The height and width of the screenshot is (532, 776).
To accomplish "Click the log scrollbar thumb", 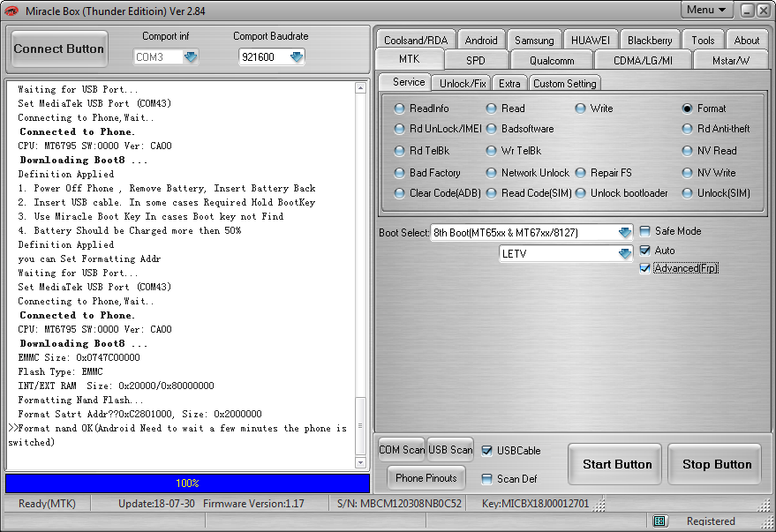I will 360,426.
